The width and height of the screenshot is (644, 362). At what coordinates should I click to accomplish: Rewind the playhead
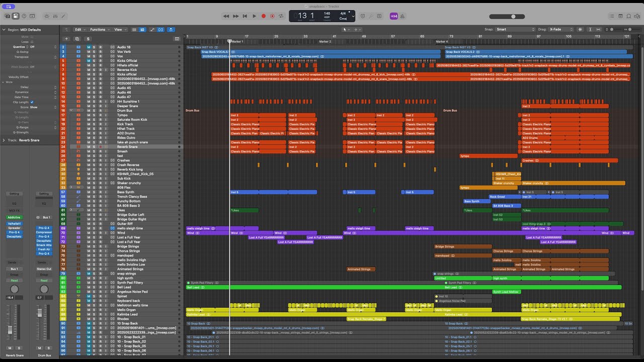[226, 16]
